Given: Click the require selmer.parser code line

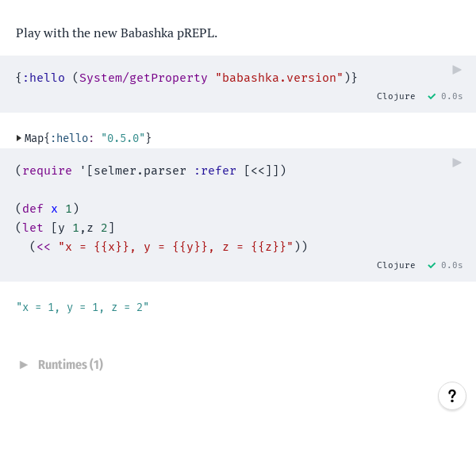Looking at the screenshot, I should [151, 171].
